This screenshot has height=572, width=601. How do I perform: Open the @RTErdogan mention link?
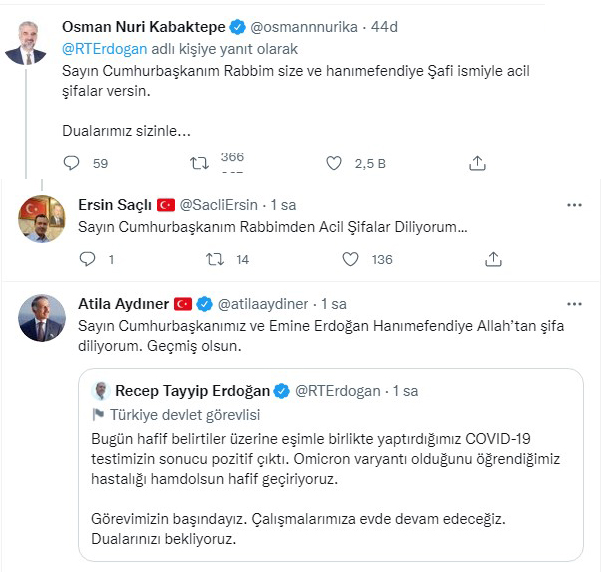point(105,49)
